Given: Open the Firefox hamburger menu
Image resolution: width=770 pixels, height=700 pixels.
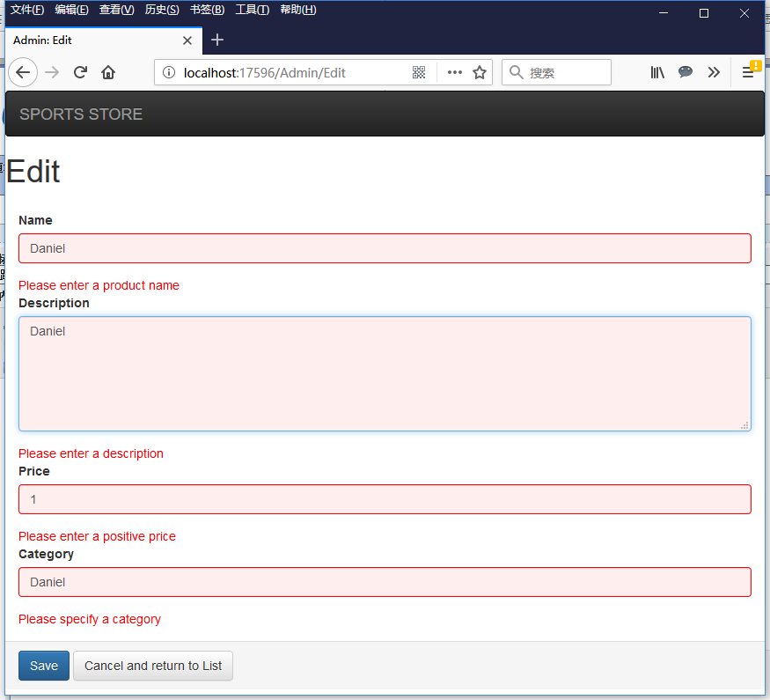Looking at the screenshot, I should pos(748,73).
